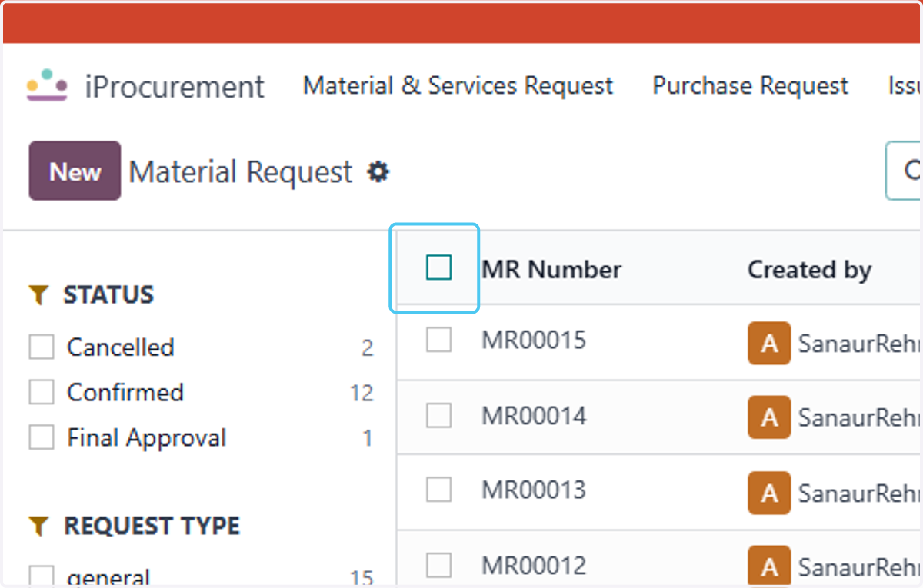This screenshot has width=923, height=588.
Task: Open record MR00013
Action: (534, 490)
